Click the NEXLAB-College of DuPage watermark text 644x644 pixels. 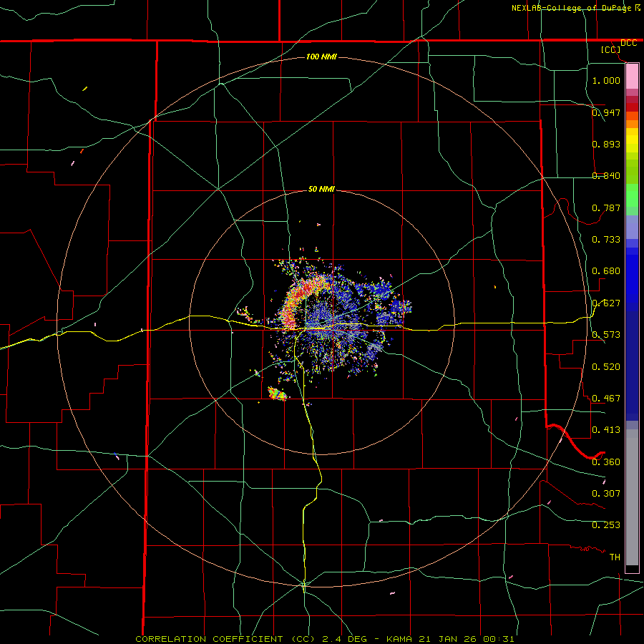[571, 8]
